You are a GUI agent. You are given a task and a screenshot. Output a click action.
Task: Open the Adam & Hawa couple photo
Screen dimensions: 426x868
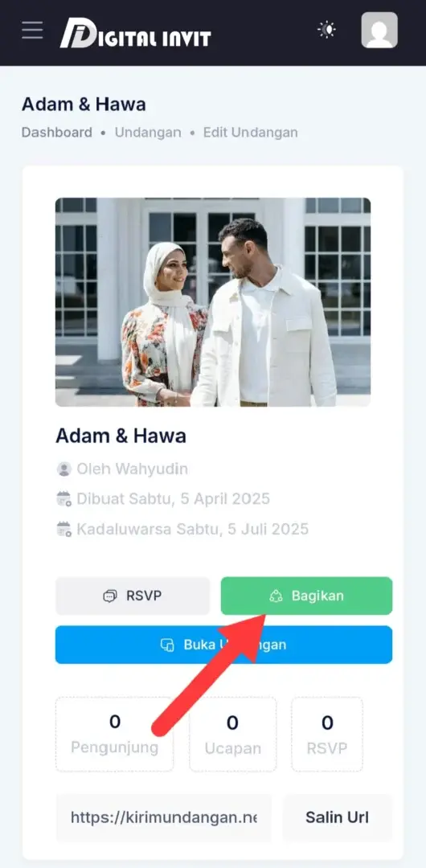[x=213, y=302]
